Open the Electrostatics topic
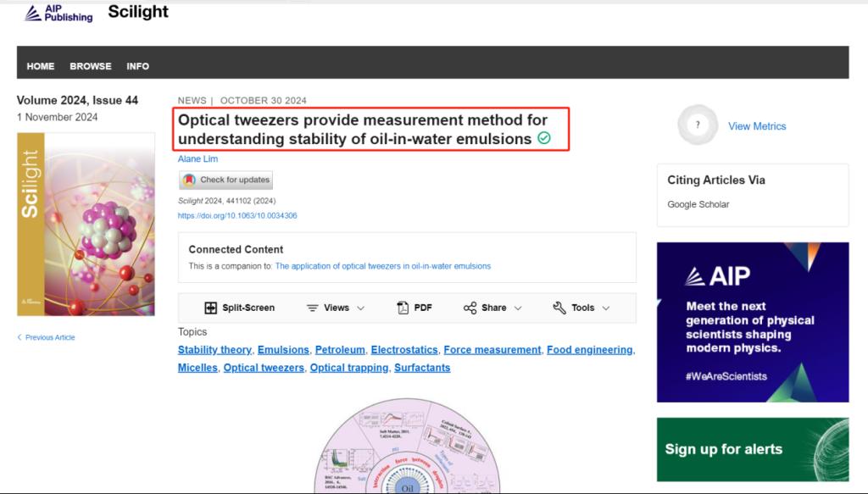 tap(404, 350)
